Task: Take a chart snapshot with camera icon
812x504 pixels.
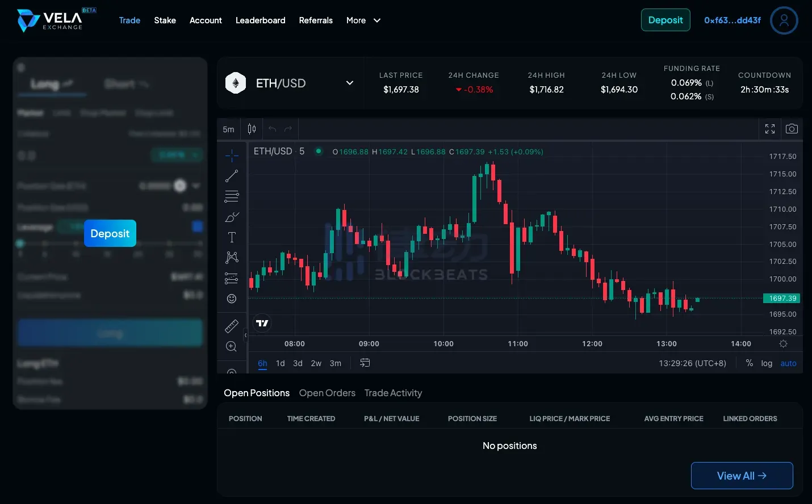Action: 792,129
